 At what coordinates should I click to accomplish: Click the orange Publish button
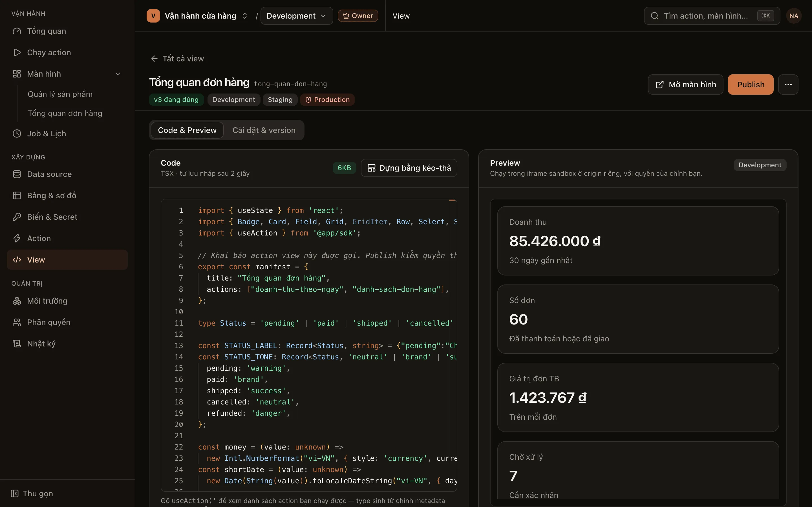(751, 84)
